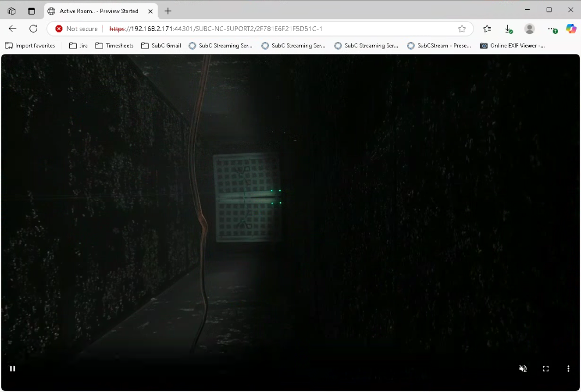This screenshot has width=581, height=392.
Task: Click the browser Back arrow
Action: [13, 29]
